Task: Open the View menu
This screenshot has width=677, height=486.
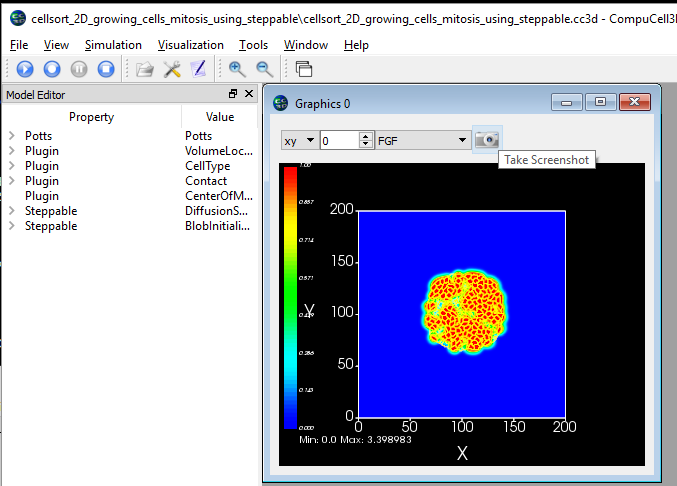Action: (x=56, y=45)
